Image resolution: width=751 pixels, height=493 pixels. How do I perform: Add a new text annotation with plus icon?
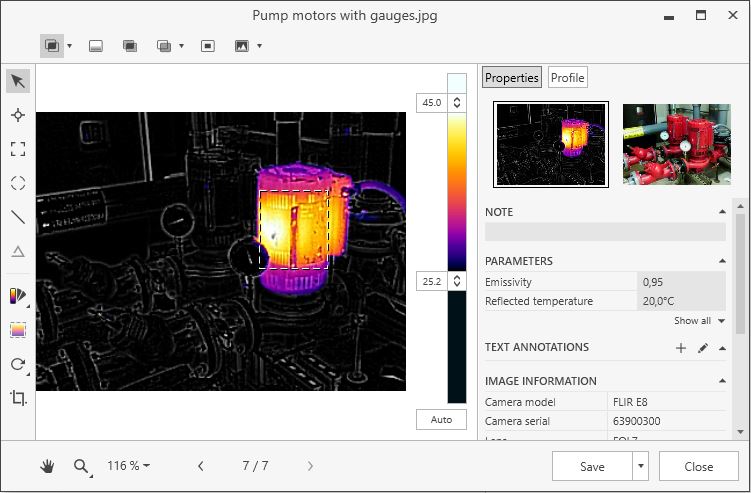681,348
